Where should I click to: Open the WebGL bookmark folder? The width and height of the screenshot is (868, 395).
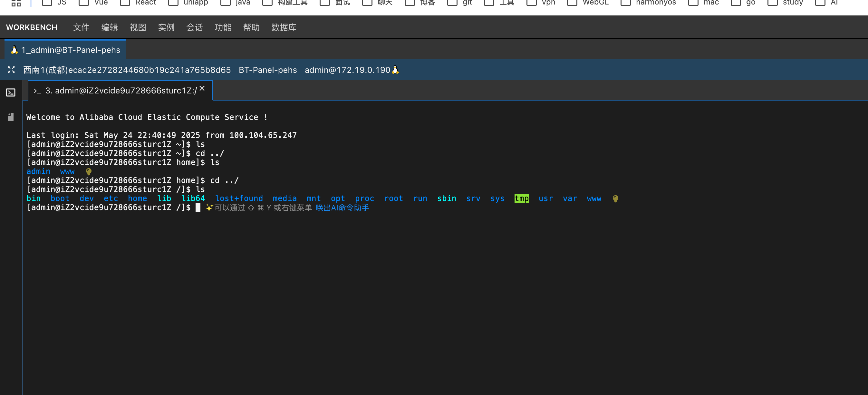pyautogui.click(x=588, y=3)
